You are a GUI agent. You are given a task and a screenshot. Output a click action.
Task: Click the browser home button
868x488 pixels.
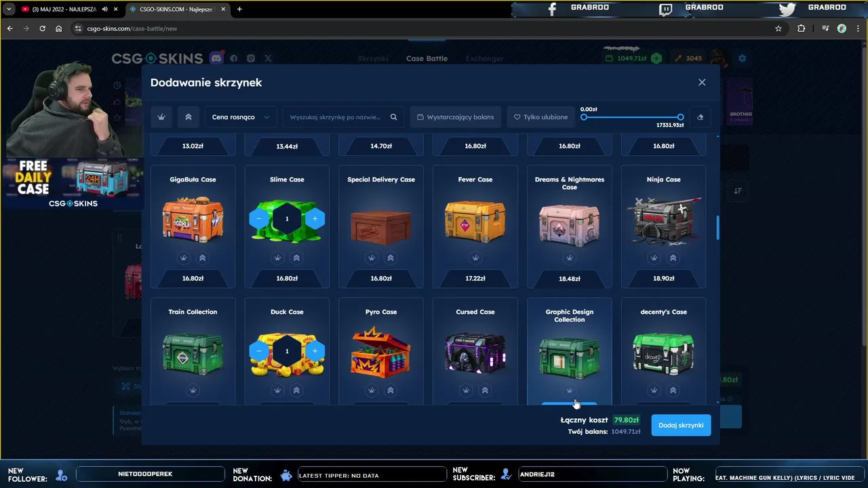click(58, 28)
